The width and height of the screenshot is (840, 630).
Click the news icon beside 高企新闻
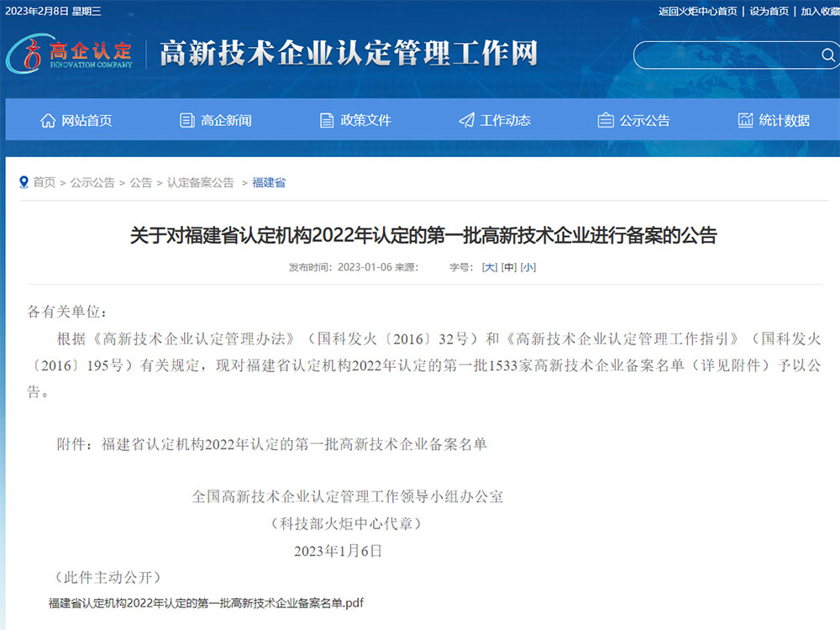tap(187, 120)
